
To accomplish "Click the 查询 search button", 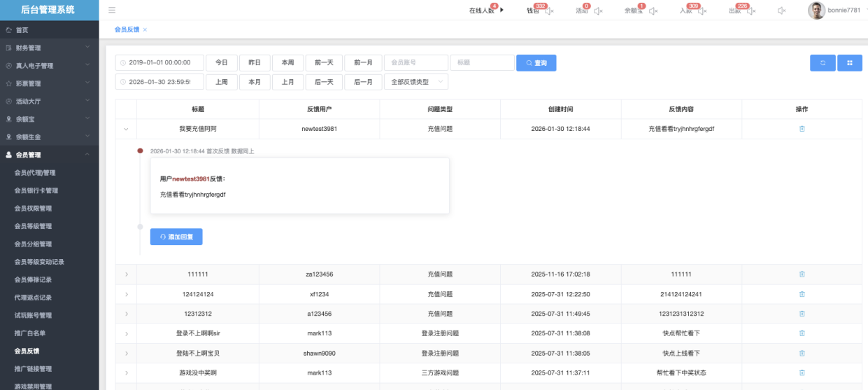I will tap(536, 63).
